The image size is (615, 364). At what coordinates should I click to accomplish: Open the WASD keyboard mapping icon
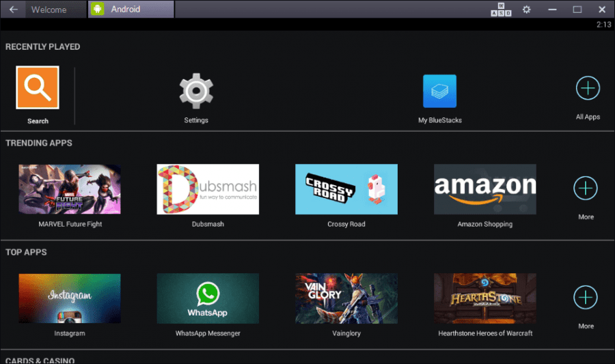[501, 10]
